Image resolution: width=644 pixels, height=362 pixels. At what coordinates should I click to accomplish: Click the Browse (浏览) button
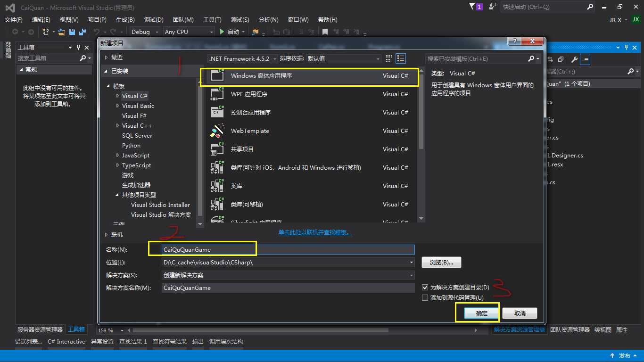coord(441,263)
